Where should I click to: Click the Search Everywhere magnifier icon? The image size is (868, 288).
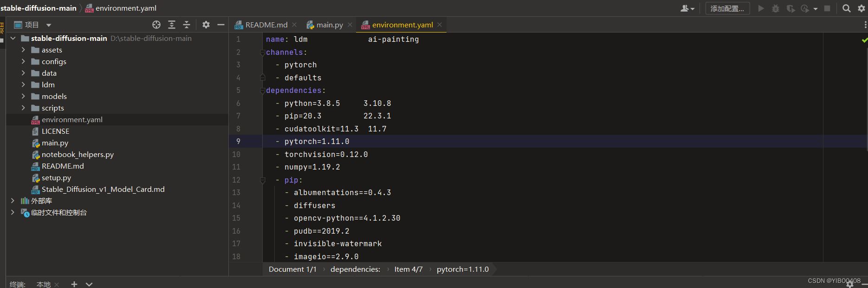click(x=846, y=8)
